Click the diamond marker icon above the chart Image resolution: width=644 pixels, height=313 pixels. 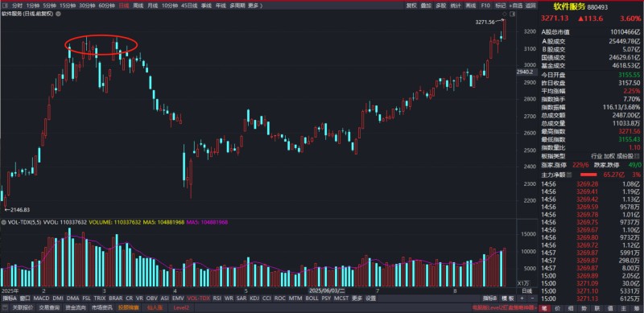coord(504,14)
